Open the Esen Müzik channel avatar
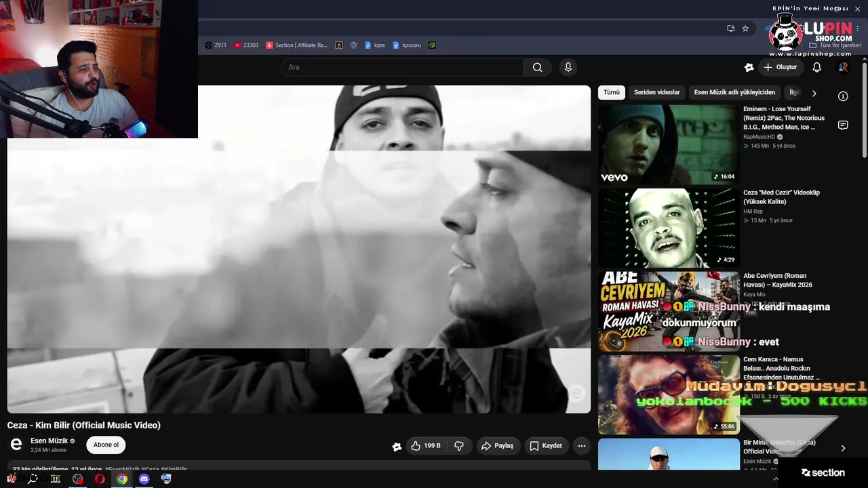This screenshot has height=488, width=868. pos(16,445)
